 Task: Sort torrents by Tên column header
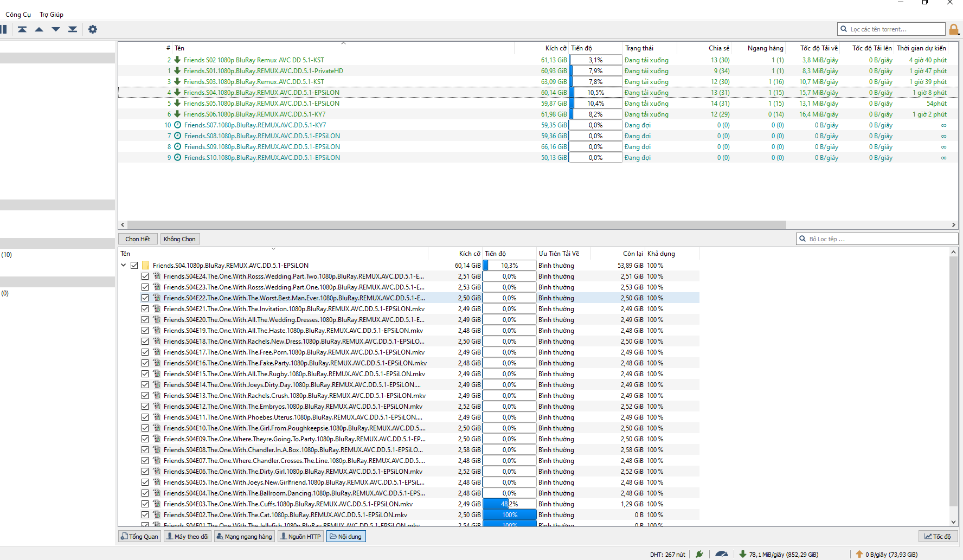pyautogui.click(x=344, y=48)
